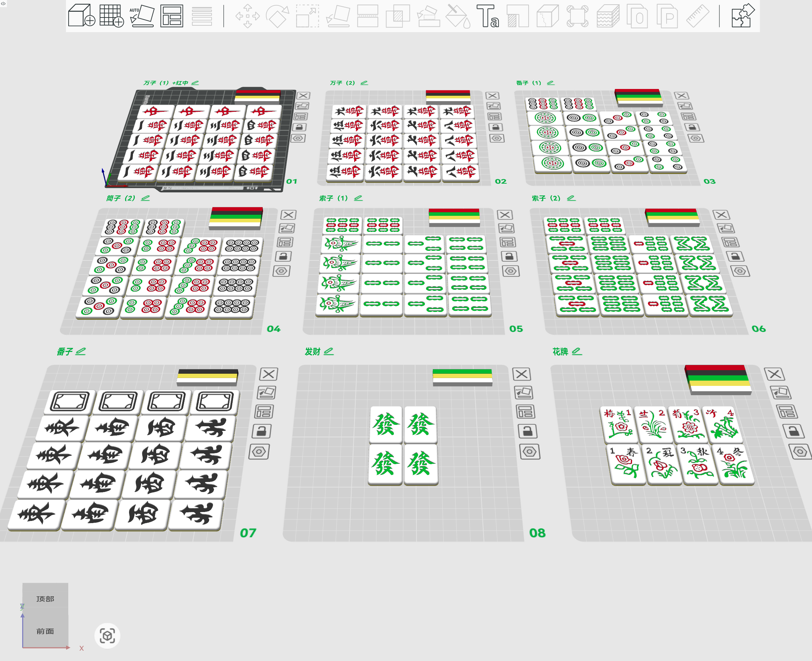This screenshot has width=812, height=661.
Task: Toggle the lock on plate 07
Action: click(x=262, y=431)
